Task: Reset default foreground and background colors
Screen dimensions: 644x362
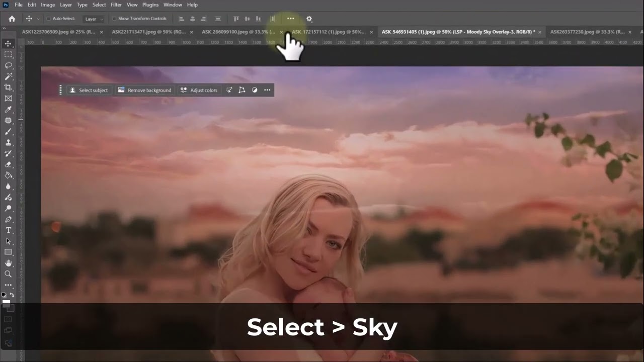Action: [x=4, y=295]
